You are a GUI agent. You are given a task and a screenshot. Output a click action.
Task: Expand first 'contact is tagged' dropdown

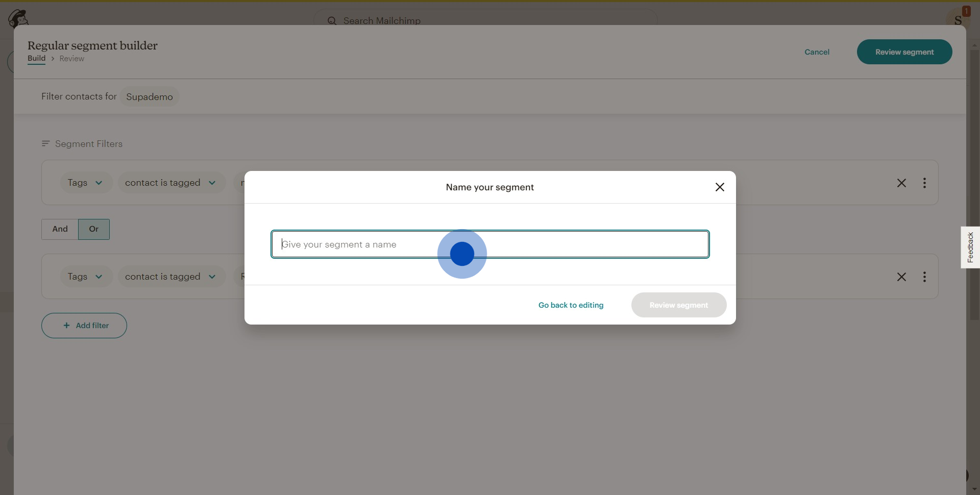pyautogui.click(x=170, y=183)
